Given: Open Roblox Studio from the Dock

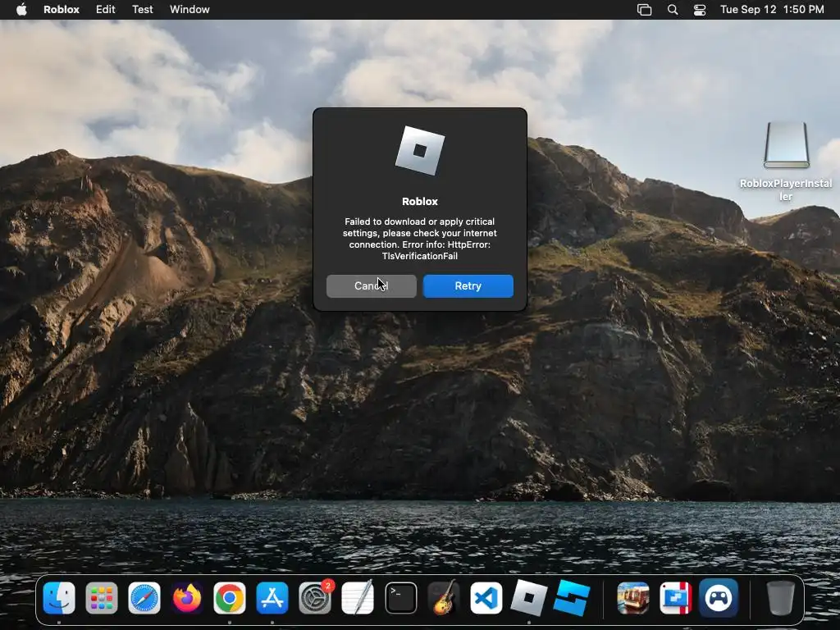Looking at the screenshot, I should [x=572, y=598].
